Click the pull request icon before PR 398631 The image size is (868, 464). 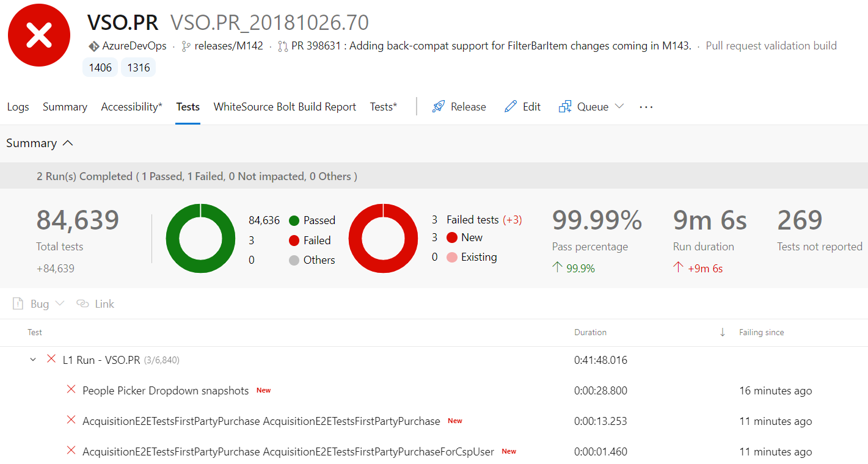tap(283, 46)
